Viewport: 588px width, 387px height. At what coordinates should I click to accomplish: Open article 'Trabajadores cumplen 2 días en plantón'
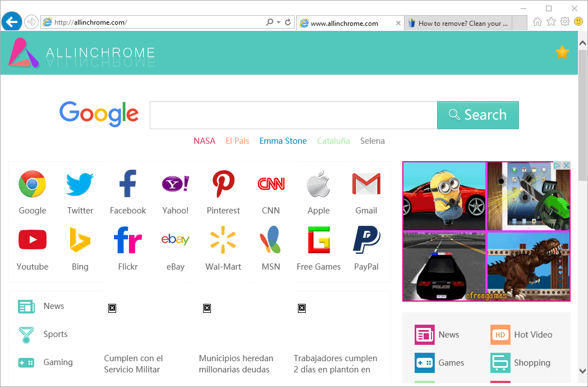click(336, 364)
